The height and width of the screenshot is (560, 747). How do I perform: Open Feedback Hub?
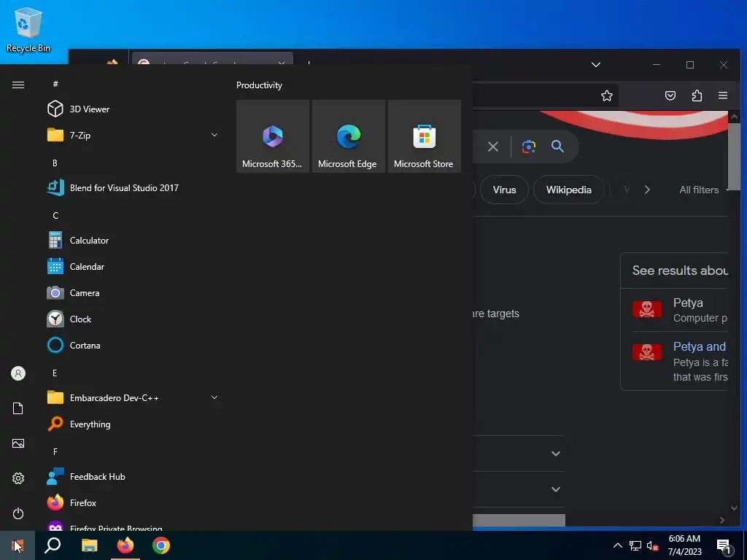click(133, 477)
